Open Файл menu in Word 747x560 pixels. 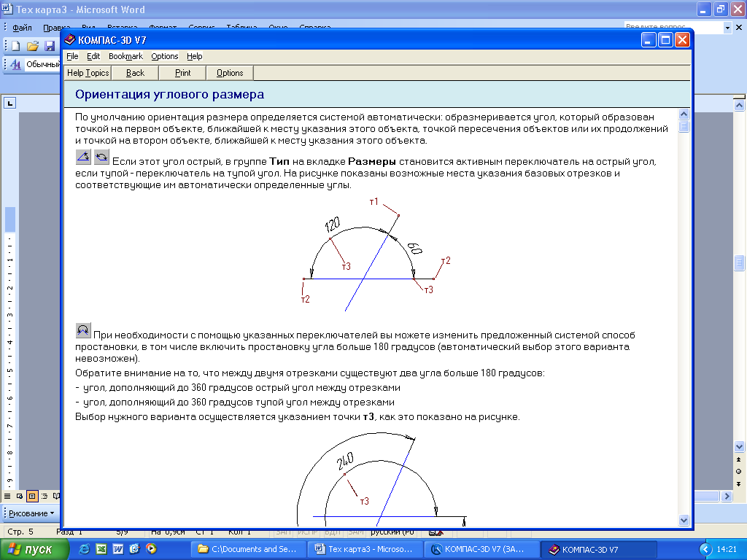(x=22, y=28)
